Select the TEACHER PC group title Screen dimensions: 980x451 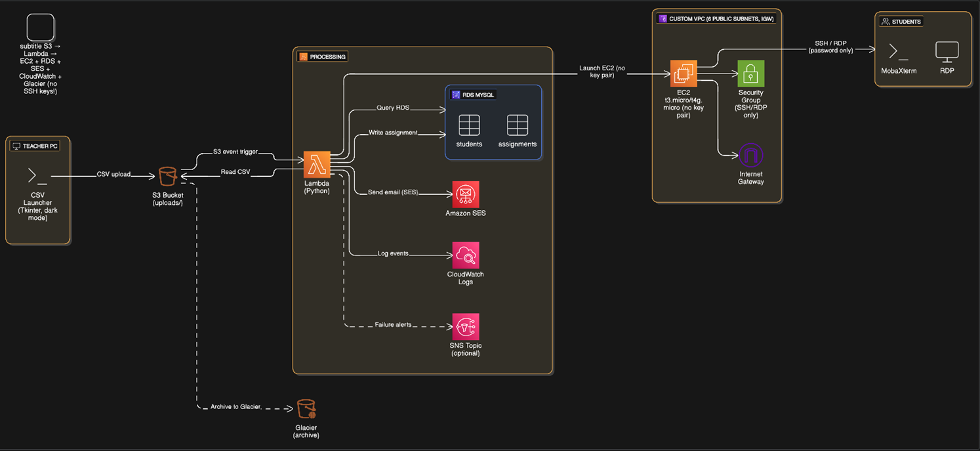pyautogui.click(x=41, y=146)
